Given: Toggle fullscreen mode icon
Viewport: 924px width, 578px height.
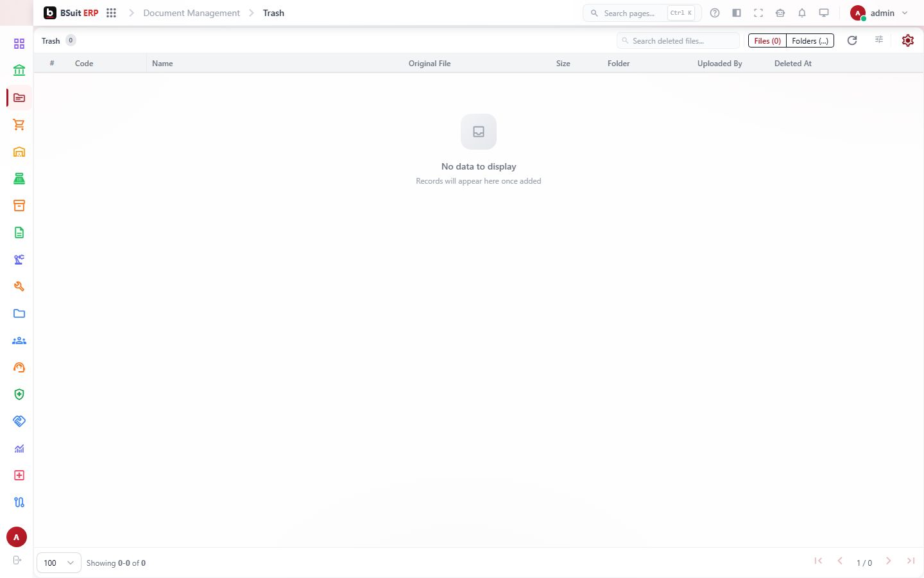Looking at the screenshot, I should [758, 13].
